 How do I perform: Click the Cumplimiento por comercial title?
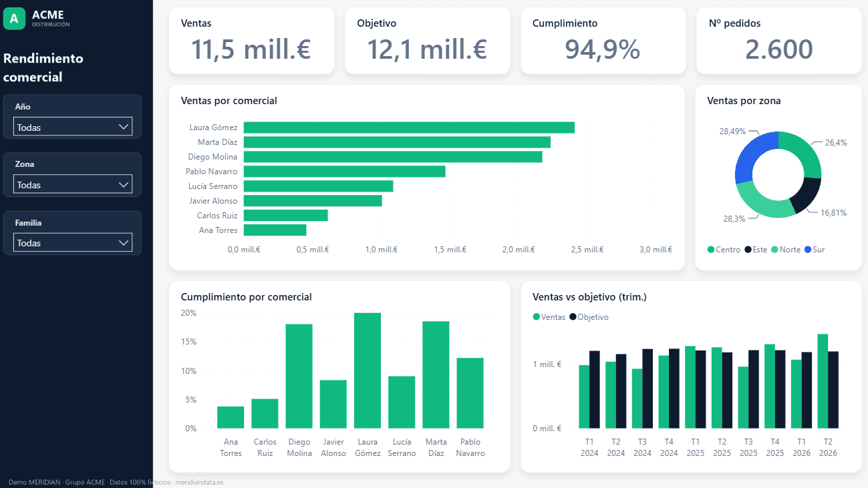coord(246,297)
